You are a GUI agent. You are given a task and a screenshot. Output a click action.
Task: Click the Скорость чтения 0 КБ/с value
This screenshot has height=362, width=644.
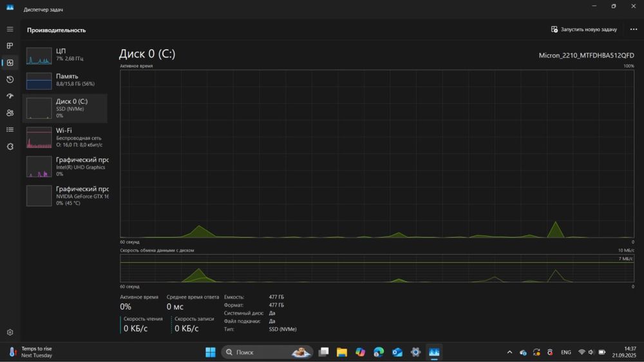(135, 329)
